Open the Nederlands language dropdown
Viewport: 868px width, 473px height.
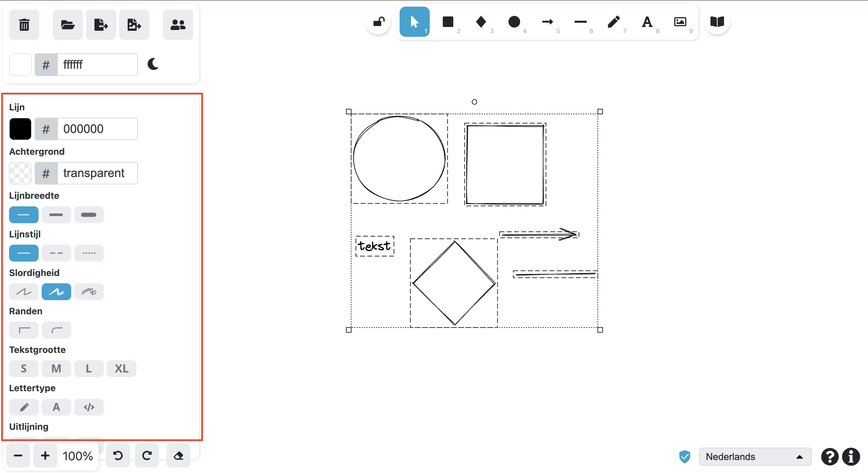pyautogui.click(x=755, y=456)
